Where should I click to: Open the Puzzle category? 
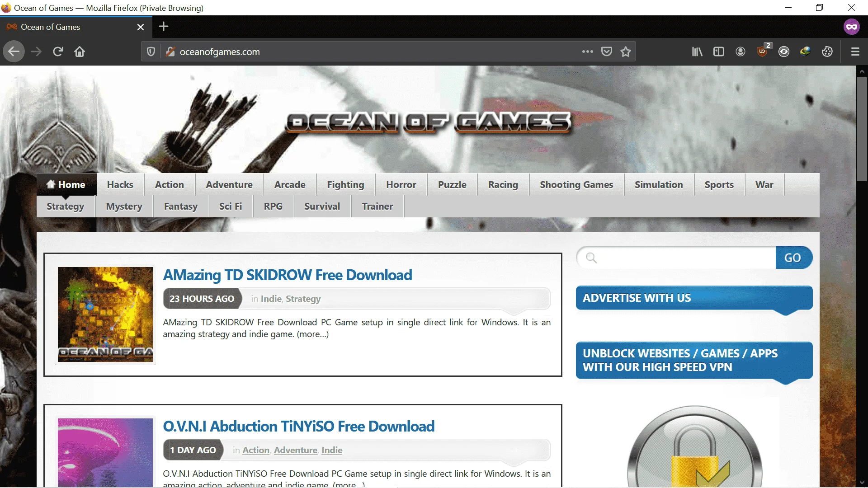(452, 184)
